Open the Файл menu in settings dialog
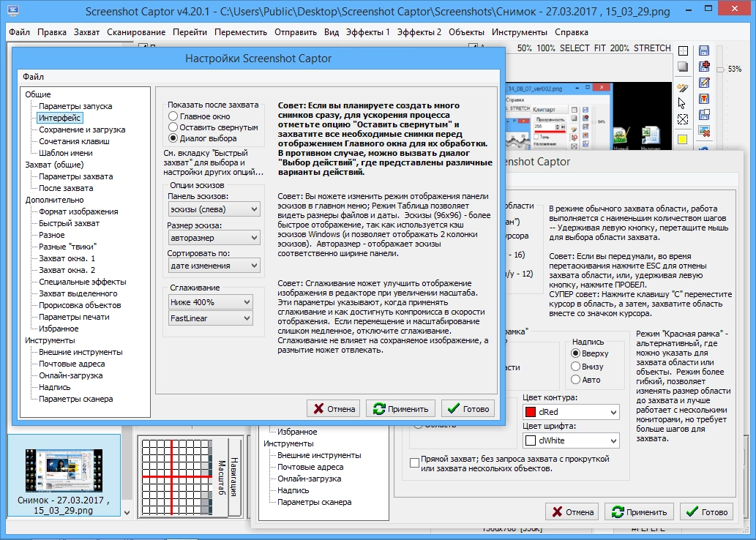756x540 pixels. 33,77
